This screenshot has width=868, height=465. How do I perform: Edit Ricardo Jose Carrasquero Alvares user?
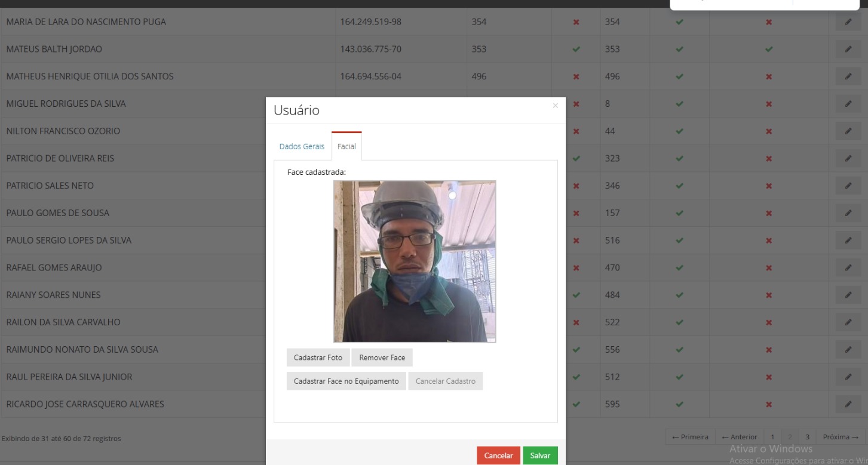[848, 404]
